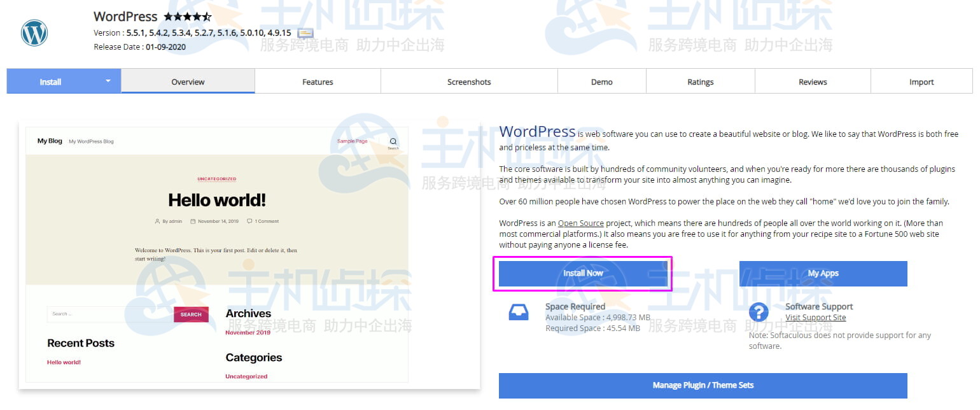The width and height of the screenshot is (980, 410).
Task: Open the Ratings tab
Action: [x=700, y=81]
